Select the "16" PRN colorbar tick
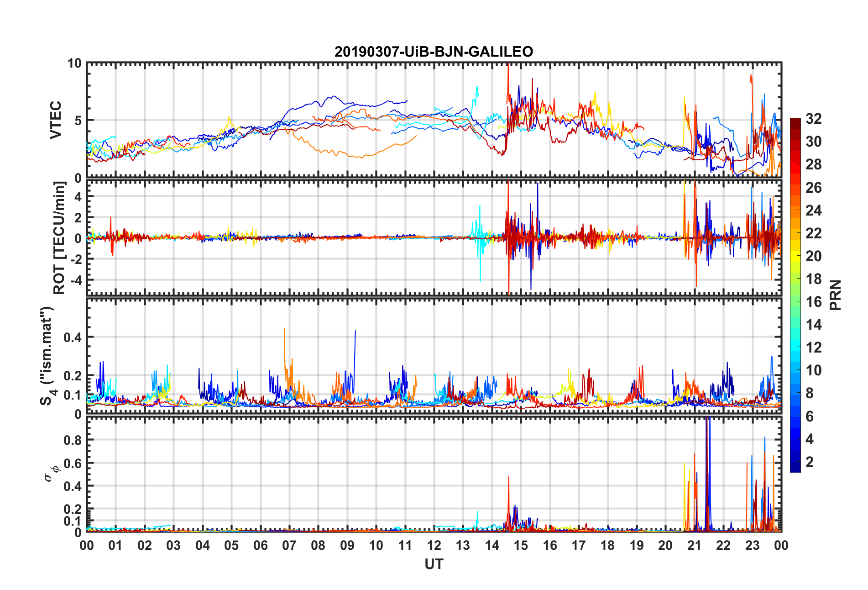Viewport: 868px width, 590px height. [813, 302]
